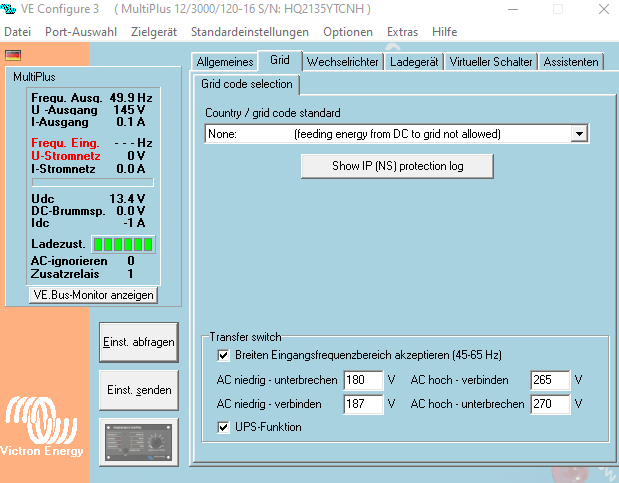Switch to the Ladegerät tab

click(x=414, y=62)
